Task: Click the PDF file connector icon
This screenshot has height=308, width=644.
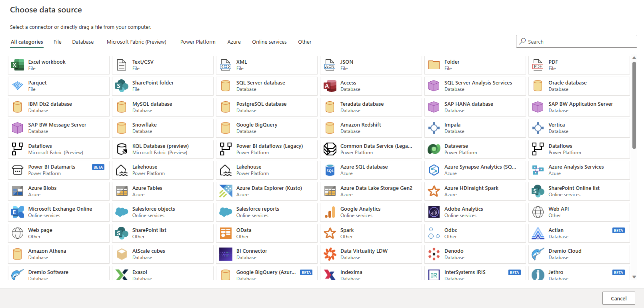Action: (x=538, y=65)
